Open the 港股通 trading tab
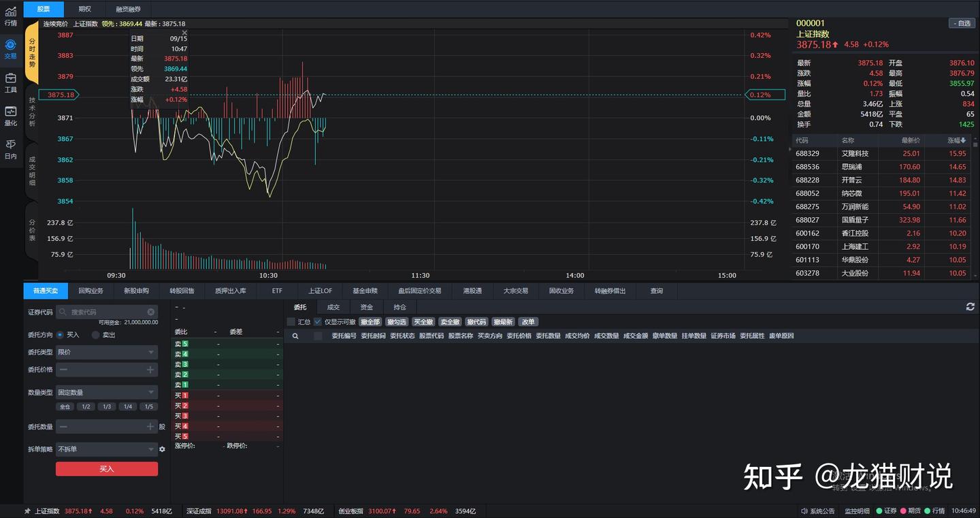Screen dimensions: 980x518 (x=472, y=291)
